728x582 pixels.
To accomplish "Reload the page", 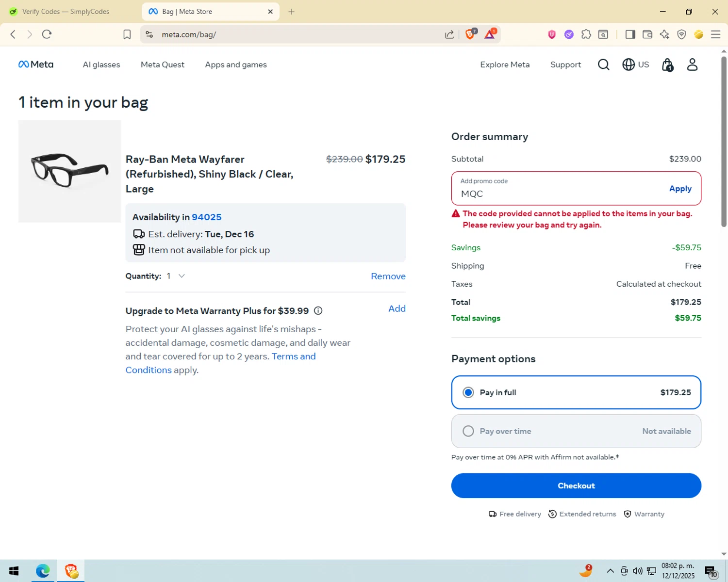I will (47, 34).
